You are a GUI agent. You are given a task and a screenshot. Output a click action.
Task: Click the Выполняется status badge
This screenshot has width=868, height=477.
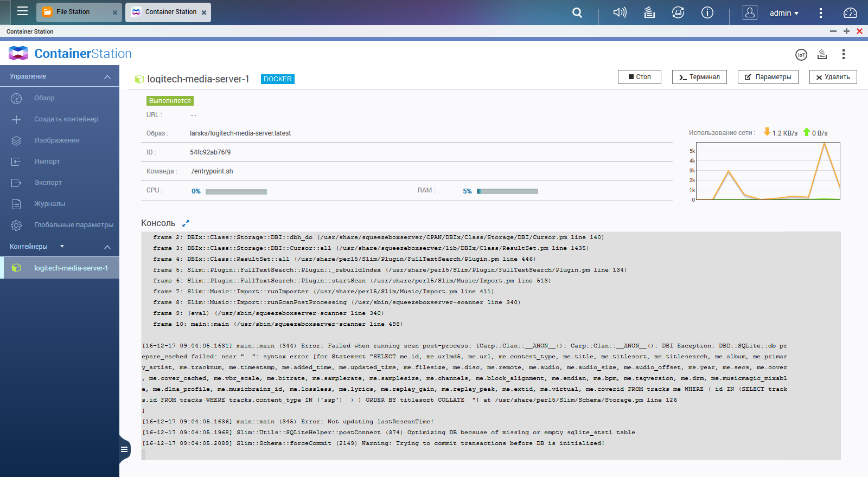(170, 101)
